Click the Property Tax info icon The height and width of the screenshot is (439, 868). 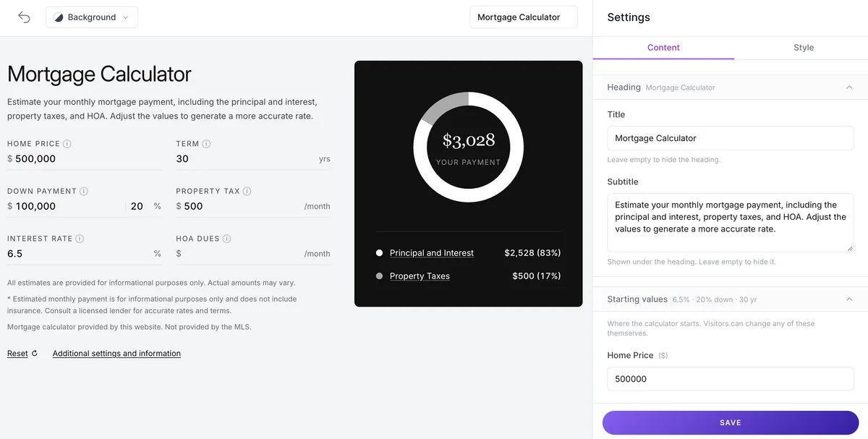coord(247,192)
